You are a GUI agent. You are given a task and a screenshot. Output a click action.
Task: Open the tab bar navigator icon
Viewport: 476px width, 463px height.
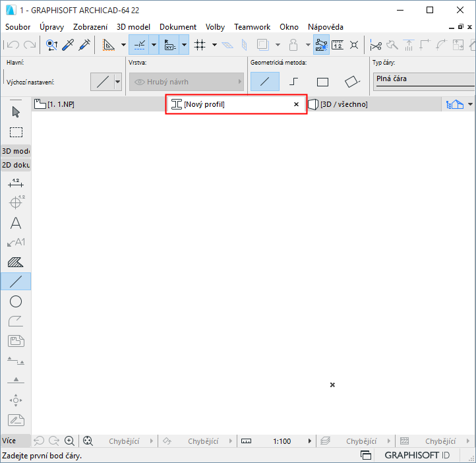click(x=455, y=104)
